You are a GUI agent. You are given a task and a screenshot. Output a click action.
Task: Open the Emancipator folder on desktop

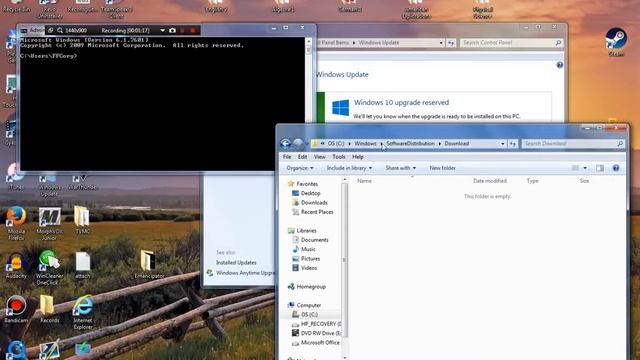pos(149,264)
